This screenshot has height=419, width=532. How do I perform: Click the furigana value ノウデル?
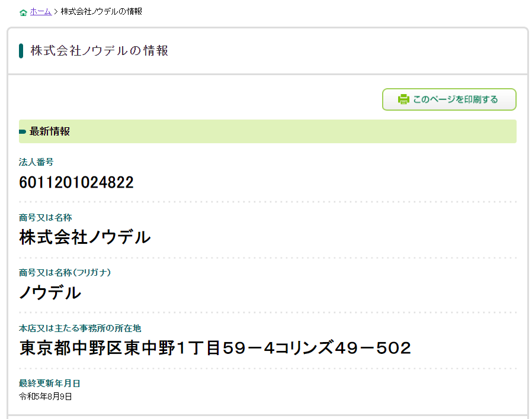coord(50,292)
